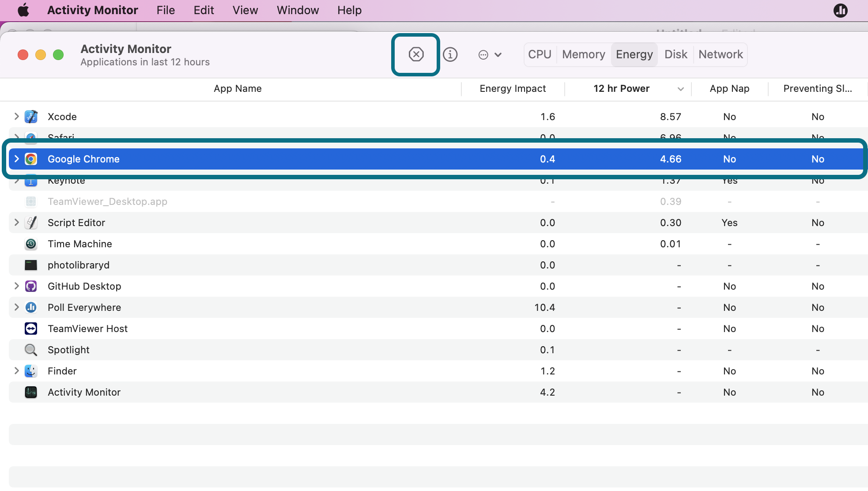This screenshot has width=868, height=491.
Task: Expand the GitHub Desktop process group
Action: coord(16,286)
